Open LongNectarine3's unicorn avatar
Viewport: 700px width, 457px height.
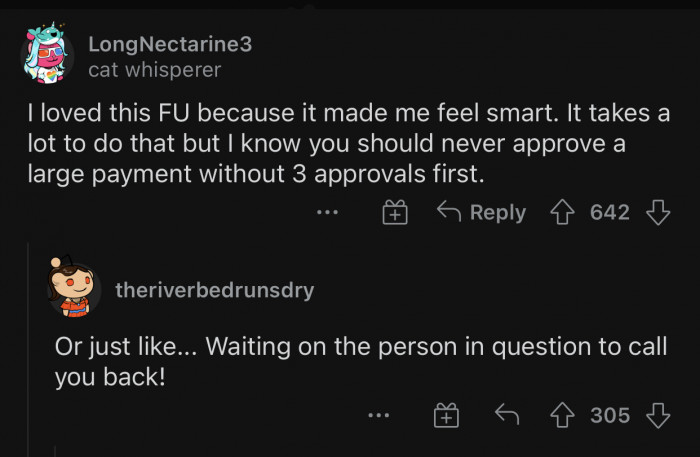45,58
